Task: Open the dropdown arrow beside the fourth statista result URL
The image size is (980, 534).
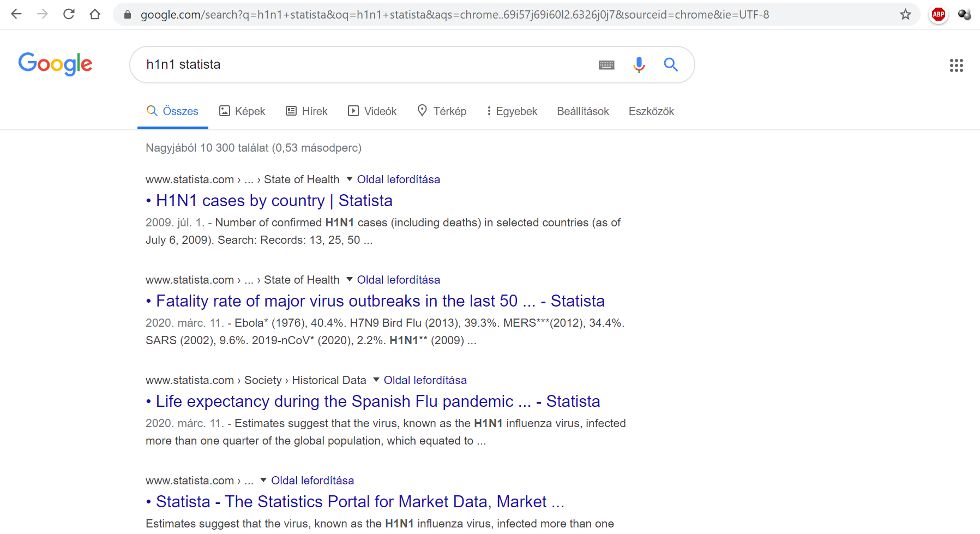Action: tap(263, 480)
